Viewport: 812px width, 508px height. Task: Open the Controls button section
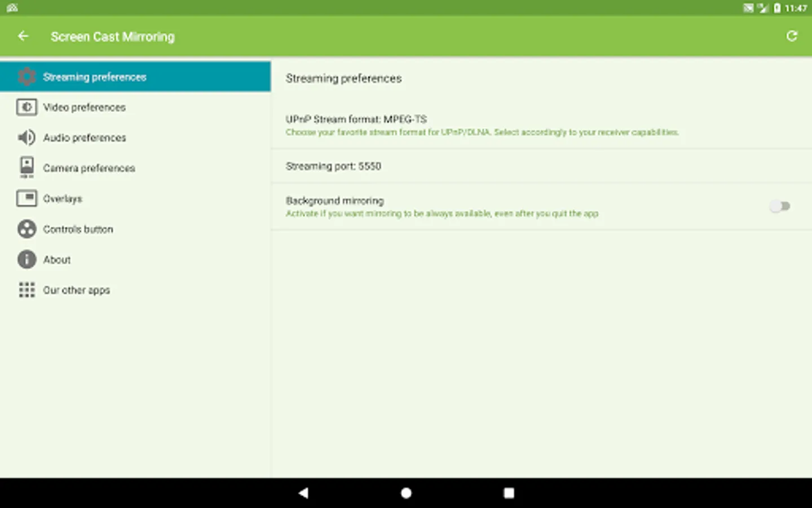[x=135, y=229]
